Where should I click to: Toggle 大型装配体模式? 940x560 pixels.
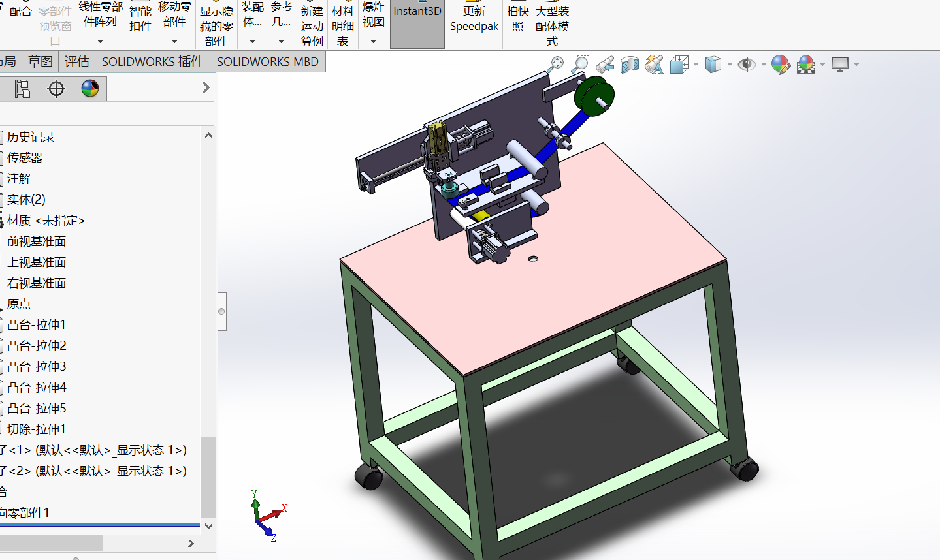(x=553, y=25)
